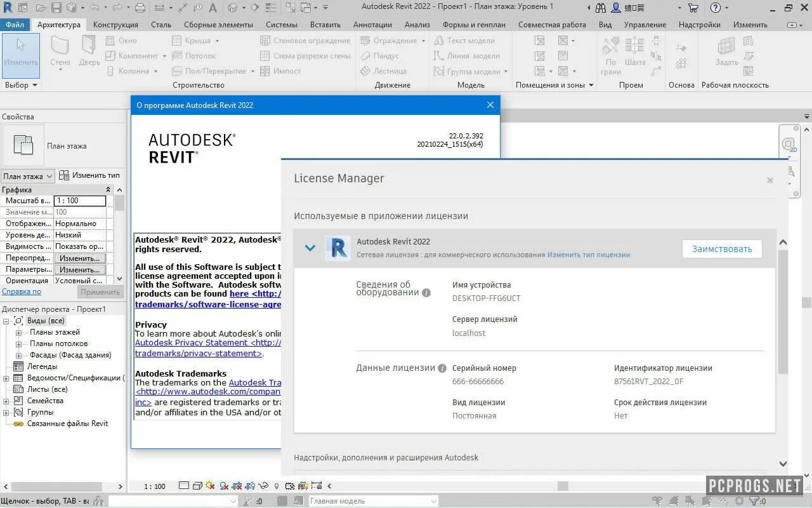Click the Изменить тип лицензии link
812x508 pixels.
[x=589, y=255]
